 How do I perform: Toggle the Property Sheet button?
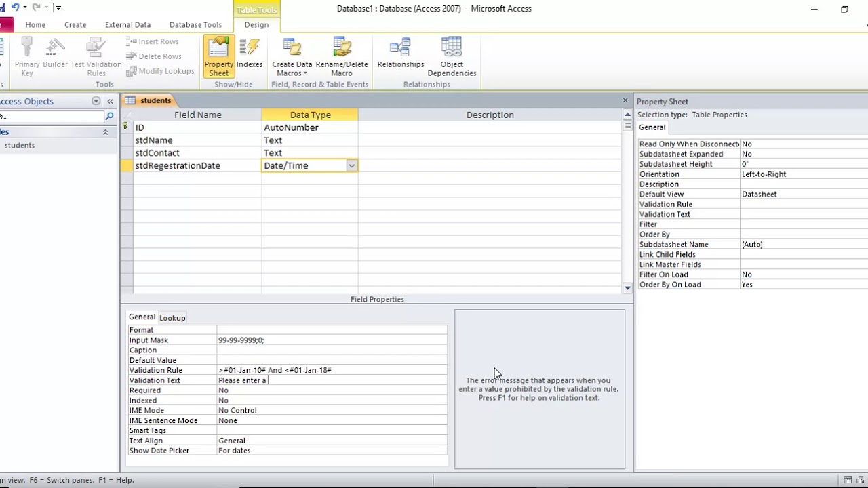pos(218,57)
